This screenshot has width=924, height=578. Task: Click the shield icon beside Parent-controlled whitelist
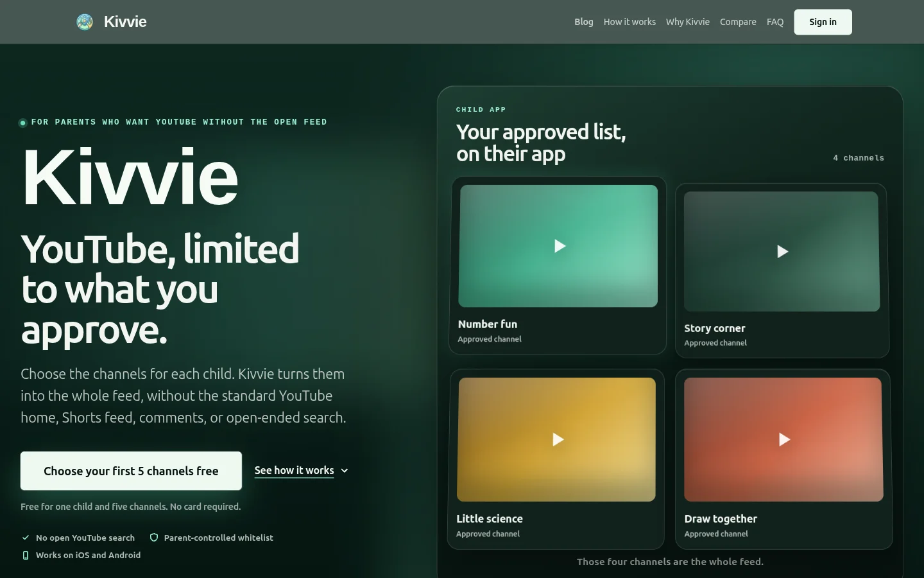154,538
